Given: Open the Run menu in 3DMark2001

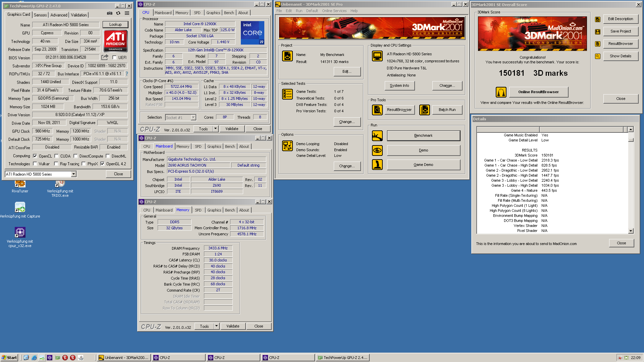Looking at the screenshot, I should tap(299, 11).
